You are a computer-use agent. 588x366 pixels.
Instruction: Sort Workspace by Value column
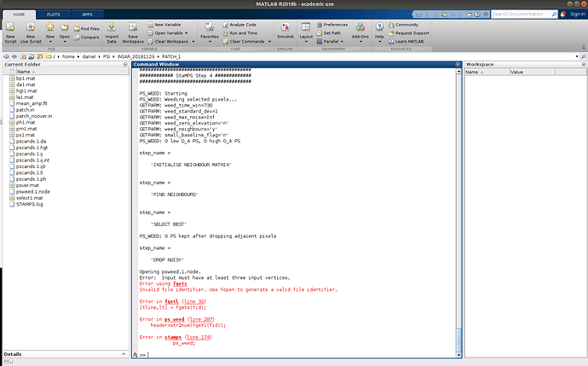point(532,72)
